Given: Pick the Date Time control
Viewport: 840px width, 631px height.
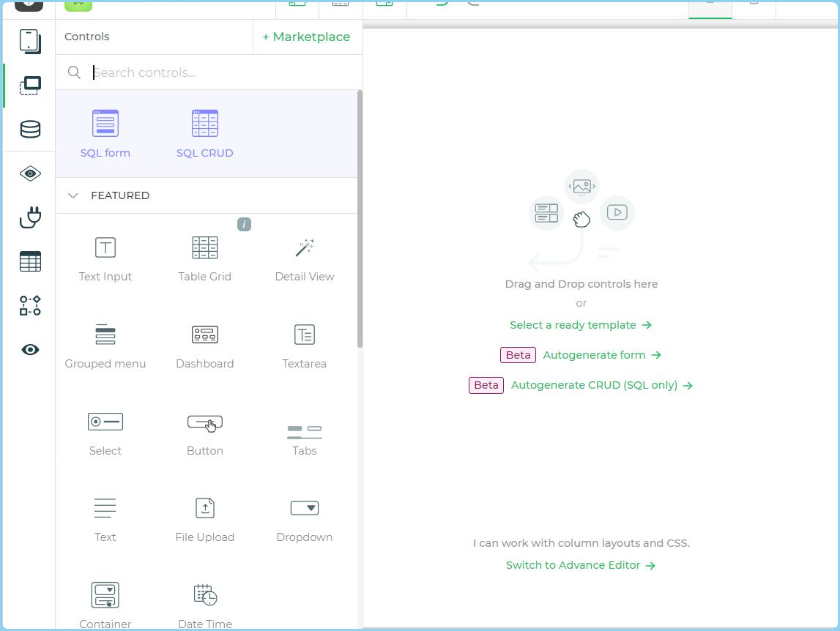Looking at the screenshot, I should (204, 596).
